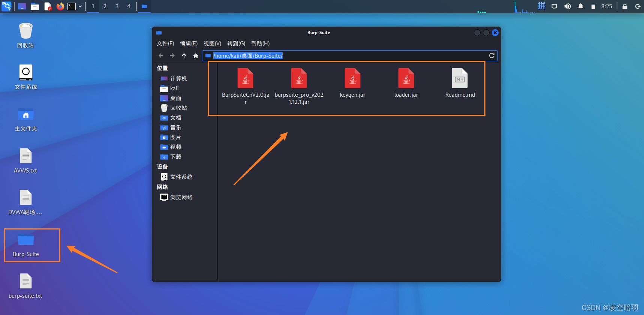Lock the screen with the padlock icon
The image size is (644, 315).
coord(625,6)
